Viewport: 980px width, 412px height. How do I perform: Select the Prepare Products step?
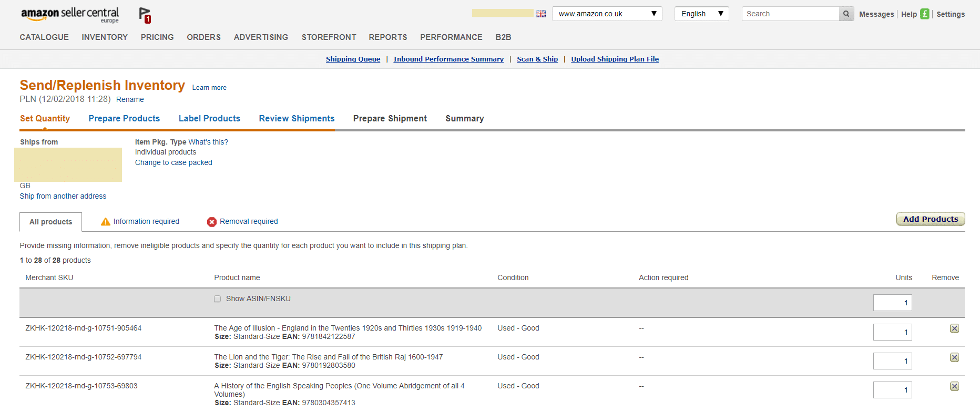(124, 119)
